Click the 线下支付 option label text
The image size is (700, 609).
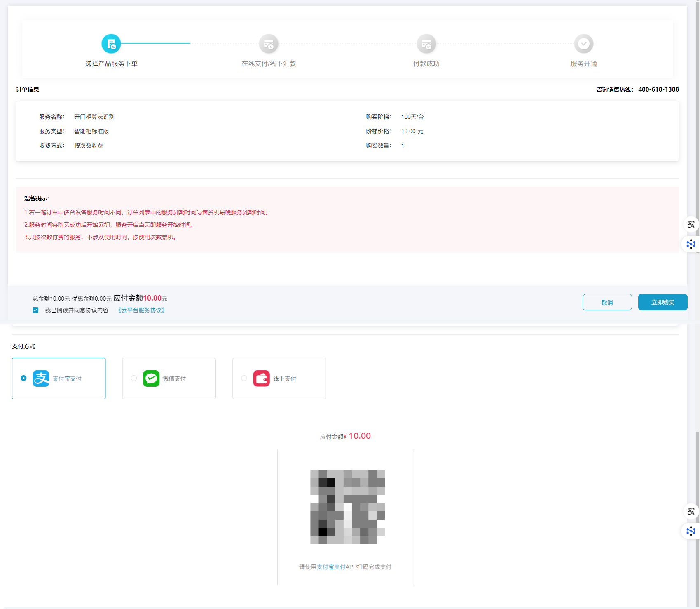pyautogui.click(x=285, y=379)
